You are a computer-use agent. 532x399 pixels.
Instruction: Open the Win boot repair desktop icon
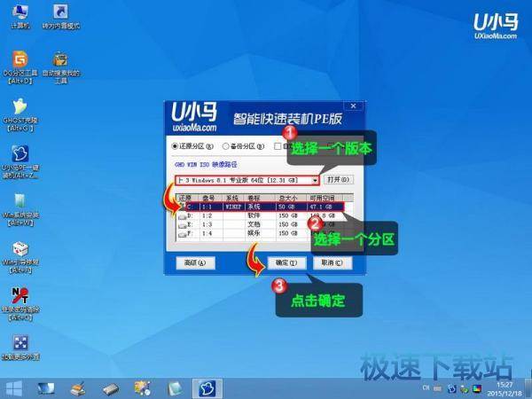coord(20,257)
